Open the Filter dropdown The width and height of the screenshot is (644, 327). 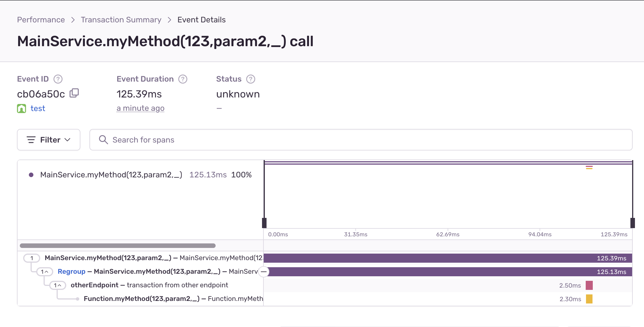(x=49, y=140)
